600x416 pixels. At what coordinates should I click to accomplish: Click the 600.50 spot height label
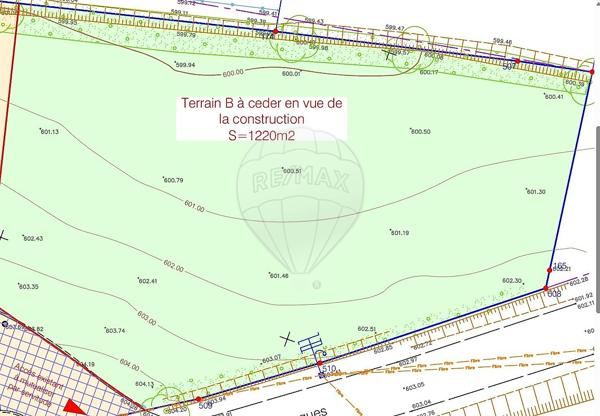pos(421,132)
